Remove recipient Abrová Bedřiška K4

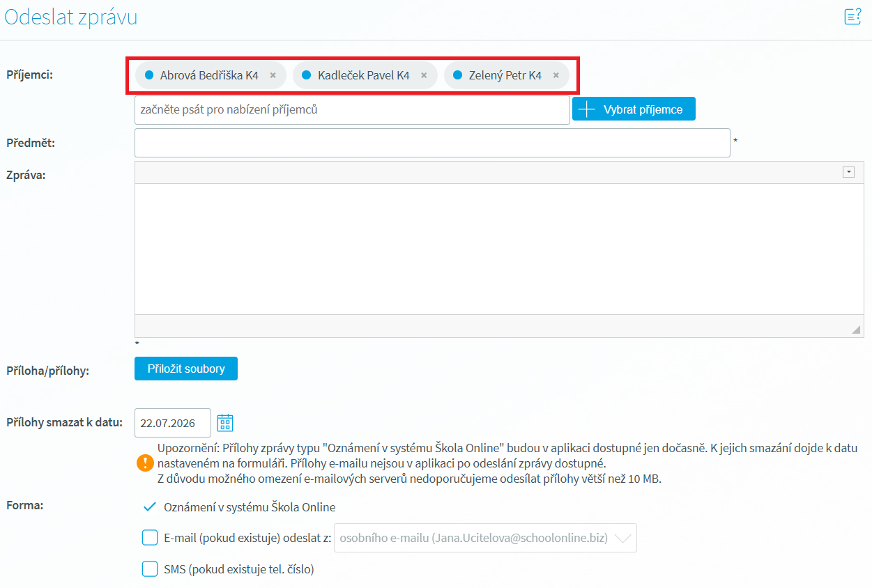pyautogui.click(x=273, y=75)
